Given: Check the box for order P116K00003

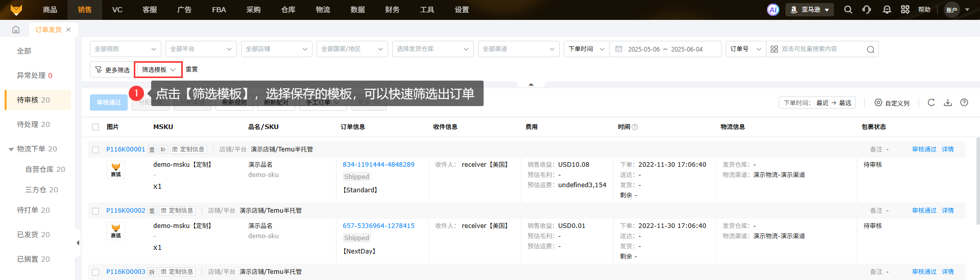Looking at the screenshot, I should click(95, 272).
